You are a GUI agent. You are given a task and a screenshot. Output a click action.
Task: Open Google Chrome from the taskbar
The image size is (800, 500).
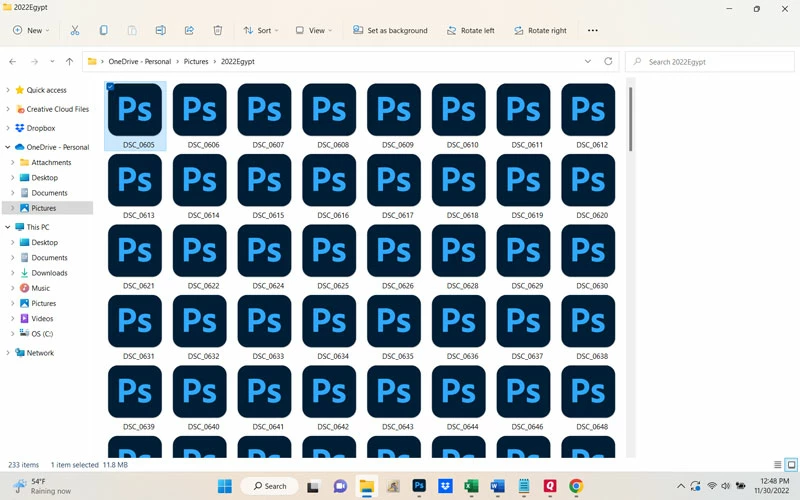coord(576,486)
